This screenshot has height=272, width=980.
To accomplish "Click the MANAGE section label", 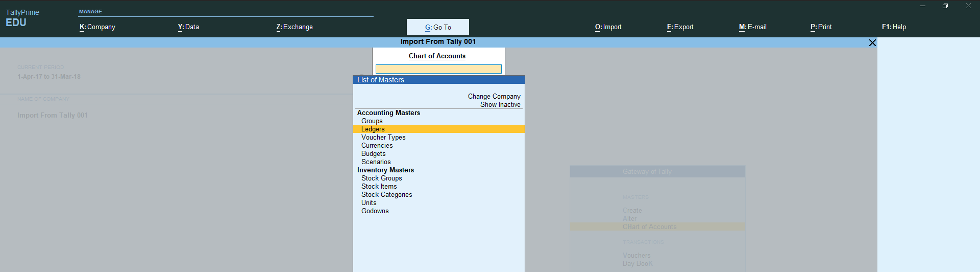I will 90,11.
